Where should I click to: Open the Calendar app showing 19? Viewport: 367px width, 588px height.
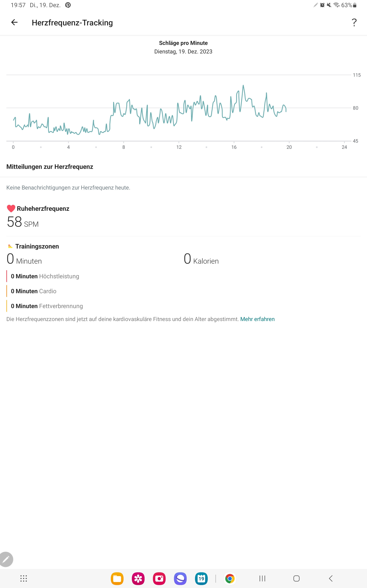pos(201,578)
